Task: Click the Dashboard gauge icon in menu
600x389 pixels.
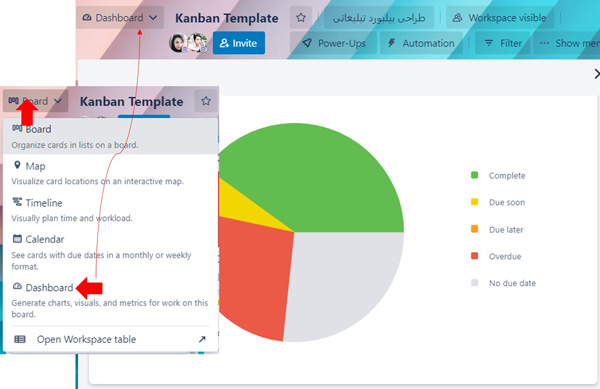Action: [x=17, y=286]
